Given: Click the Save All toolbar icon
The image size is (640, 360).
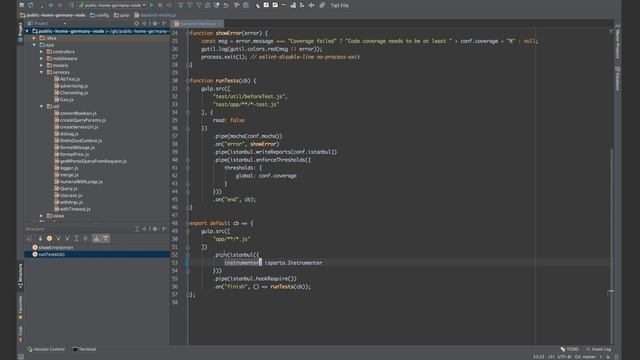Looking at the screenshot, I should tap(22, 5).
